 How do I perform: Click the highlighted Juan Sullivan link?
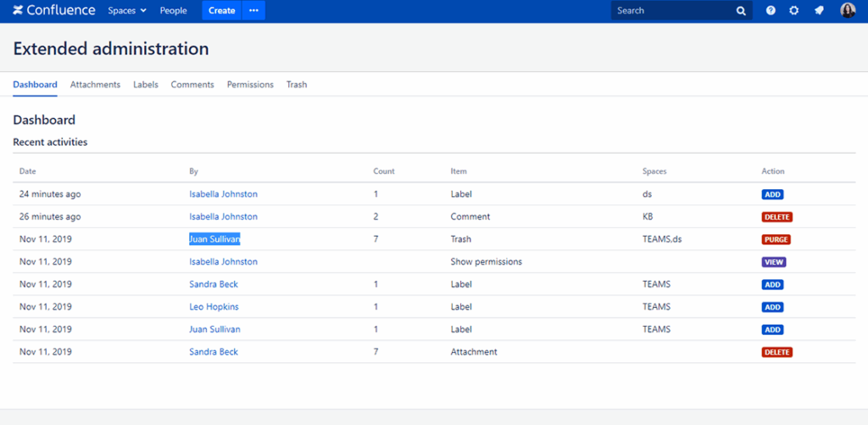(214, 239)
